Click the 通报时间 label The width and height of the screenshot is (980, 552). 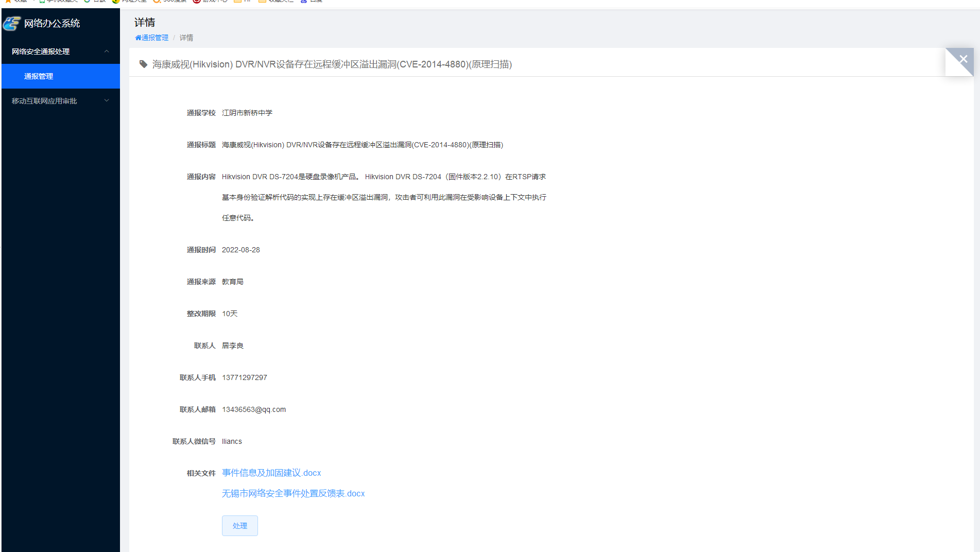pyautogui.click(x=201, y=250)
